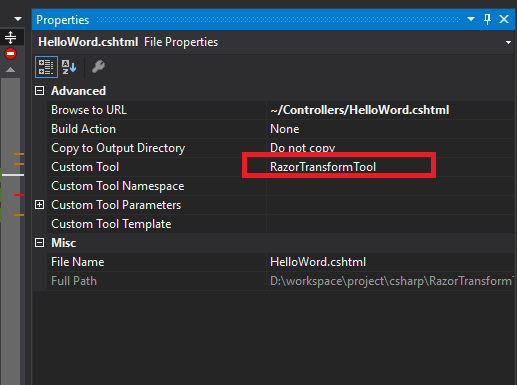Open the Property Pages wrench icon
Image resolution: width=517 pixels, height=385 pixels.
(x=98, y=67)
